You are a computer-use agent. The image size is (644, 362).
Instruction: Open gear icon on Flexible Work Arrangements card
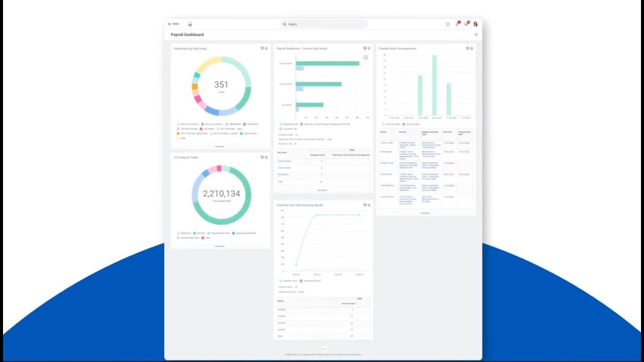tap(471, 48)
